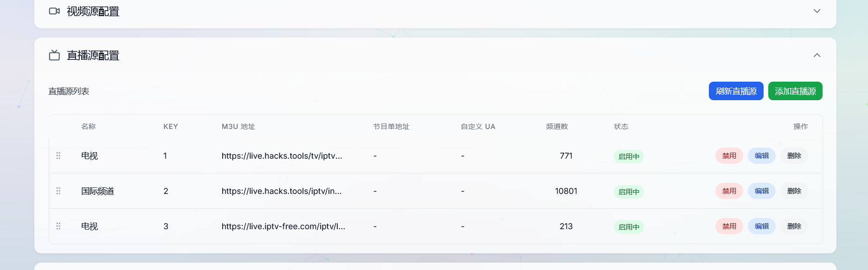Screen dimensions: 868x270
Task: Click the live.iptv-free.com M3U address
Action: point(283,226)
